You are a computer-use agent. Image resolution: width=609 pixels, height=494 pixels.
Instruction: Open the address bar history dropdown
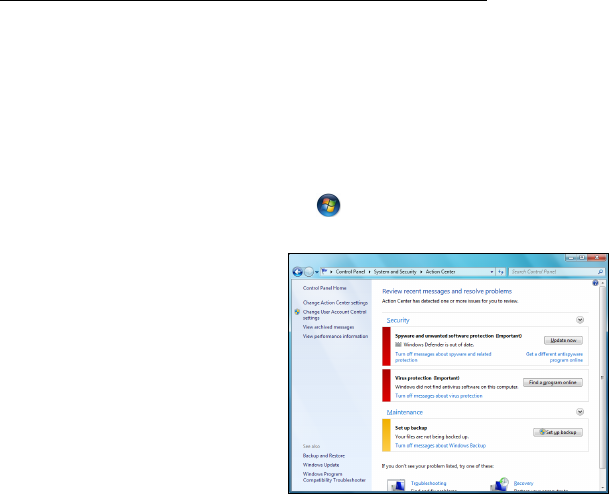[x=492, y=272]
